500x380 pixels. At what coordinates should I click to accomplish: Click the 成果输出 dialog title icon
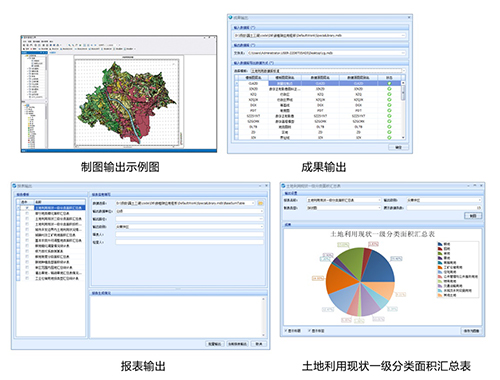click(230, 17)
